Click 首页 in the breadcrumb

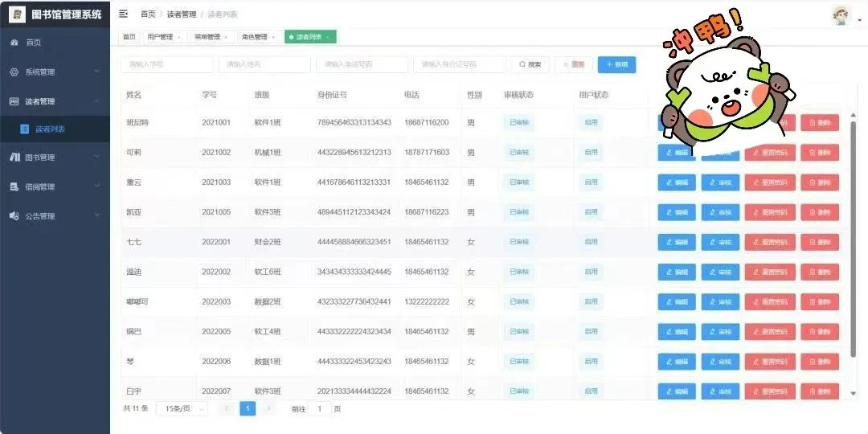148,14
